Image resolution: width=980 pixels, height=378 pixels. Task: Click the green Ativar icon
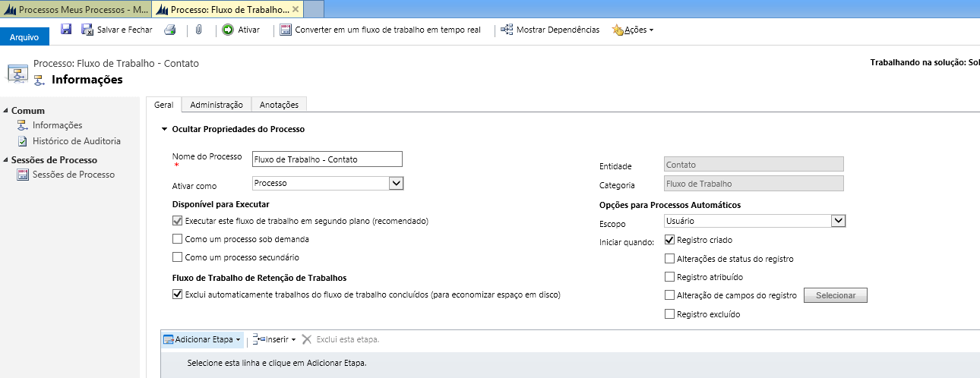point(228,30)
